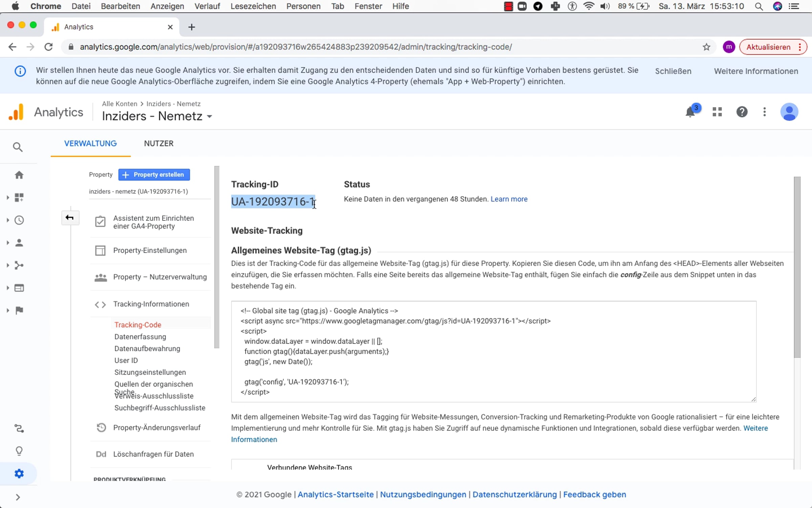The height and width of the screenshot is (508, 812).
Task: Expand the Conversions flag report section
Action: pos(19,310)
